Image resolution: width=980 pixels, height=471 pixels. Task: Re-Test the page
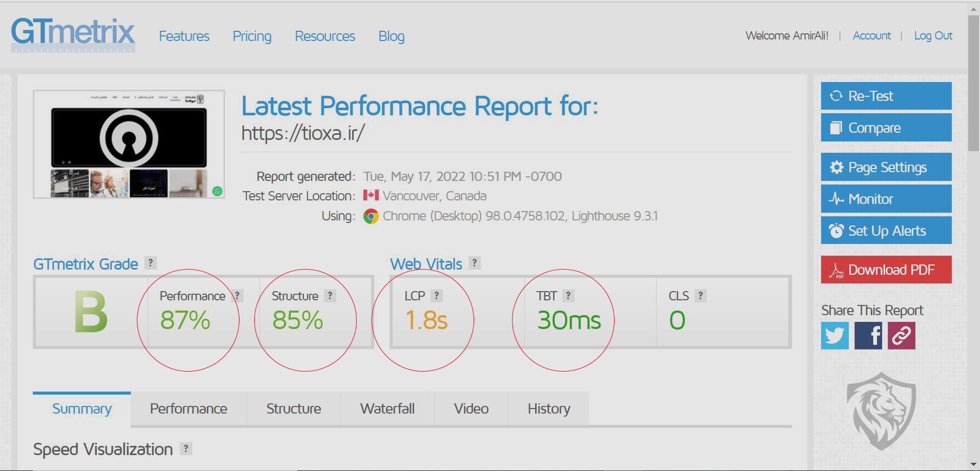(x=886, y=96)
